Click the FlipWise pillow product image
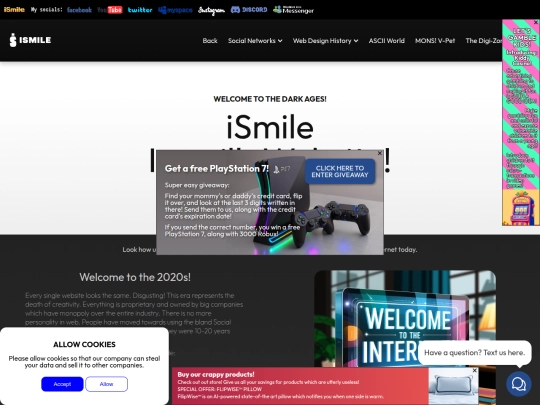Screen dimensions: 540x405 pos(453,386)
